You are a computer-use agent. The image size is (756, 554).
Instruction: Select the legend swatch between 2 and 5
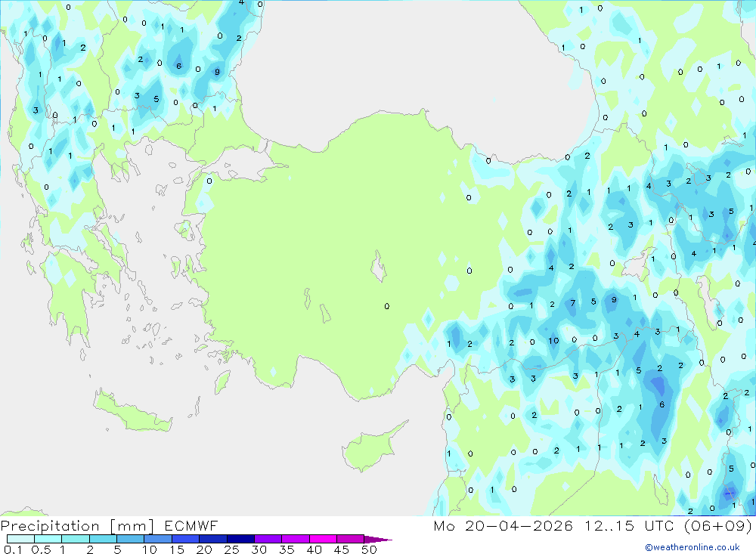pos(103,539)
